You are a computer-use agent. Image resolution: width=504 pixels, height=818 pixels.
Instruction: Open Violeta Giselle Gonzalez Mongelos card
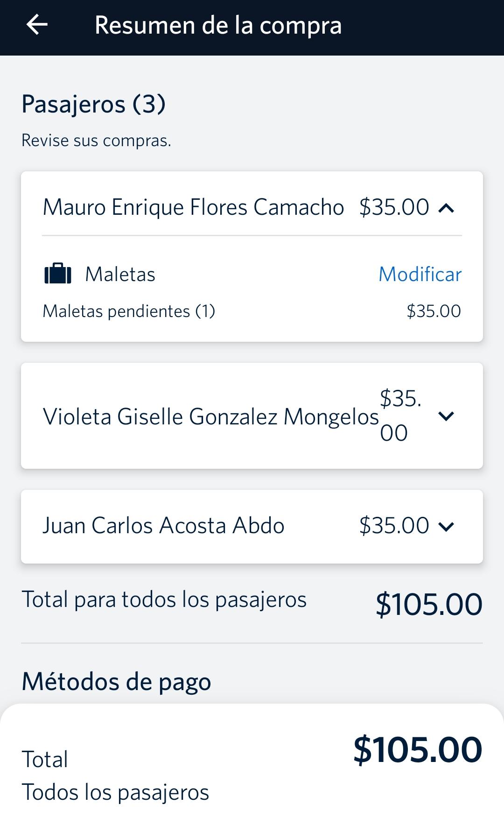coord(252,416)
